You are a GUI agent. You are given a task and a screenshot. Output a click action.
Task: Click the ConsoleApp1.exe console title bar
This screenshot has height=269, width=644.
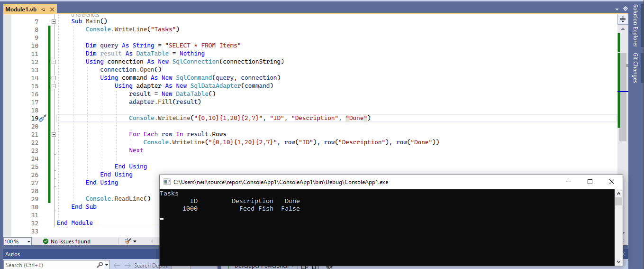[360, 182]
